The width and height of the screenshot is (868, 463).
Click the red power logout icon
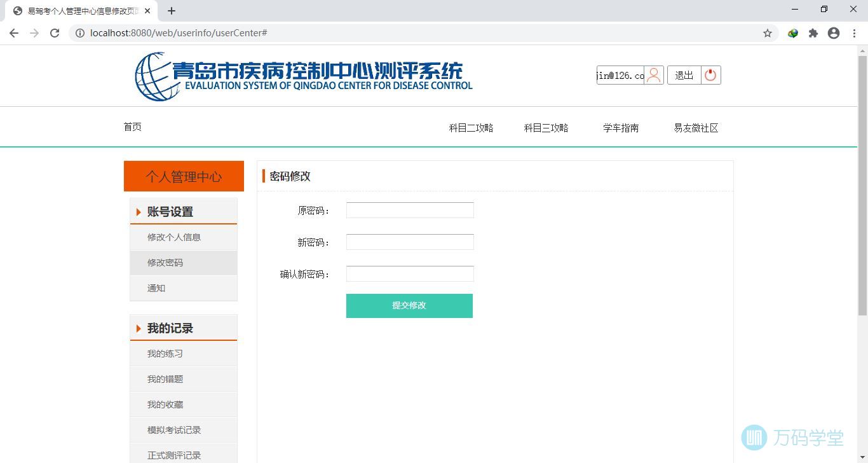(711, 75)
